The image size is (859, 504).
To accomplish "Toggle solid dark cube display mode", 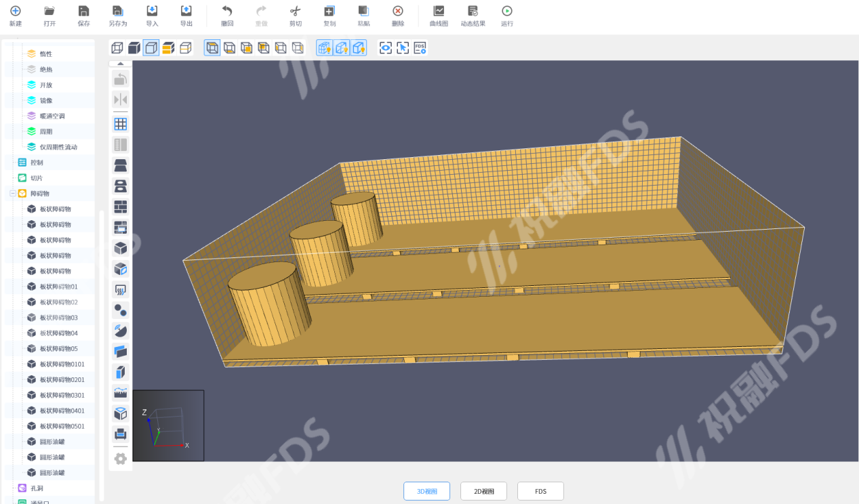I will pyautogui.click(x=134, y=48).
